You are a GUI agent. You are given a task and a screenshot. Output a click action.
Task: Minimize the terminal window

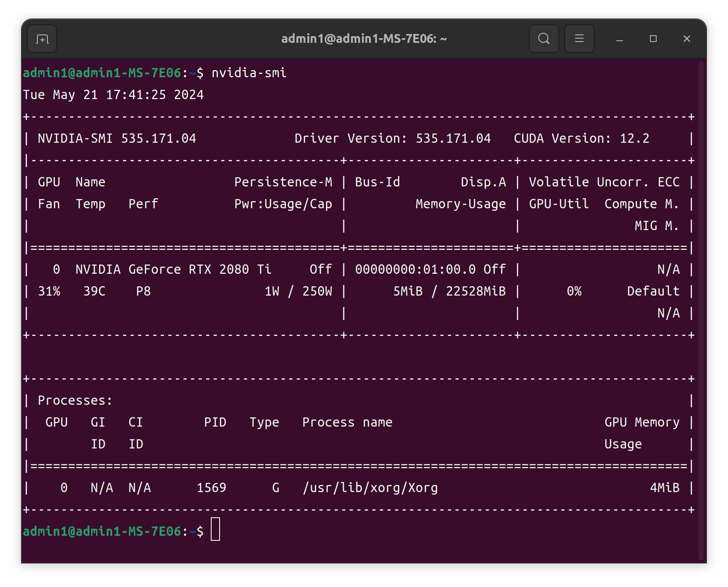coord(619,39)
